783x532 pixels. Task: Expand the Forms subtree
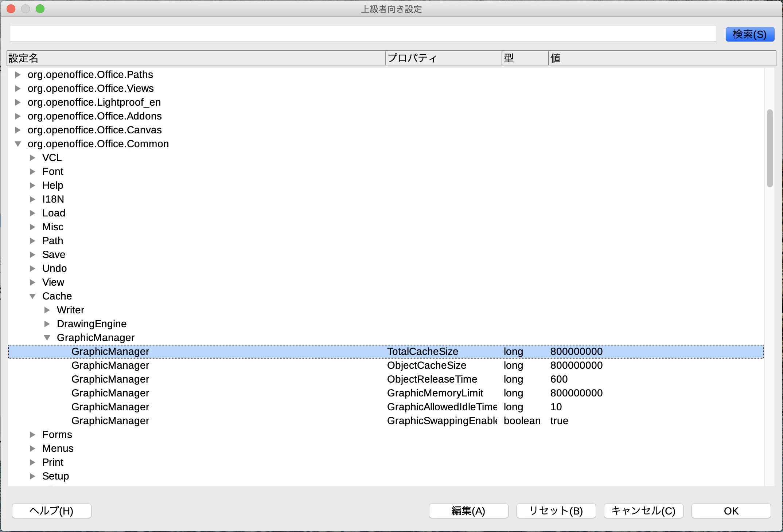(32, 435)
